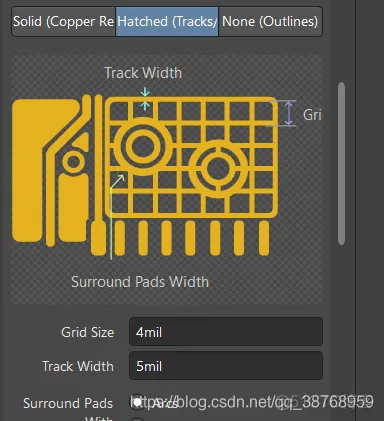Image resolution: width=384 pixels, height=421 pixels.
Task: Click the Grid Size input field
Action: click(x=226, y=332)
